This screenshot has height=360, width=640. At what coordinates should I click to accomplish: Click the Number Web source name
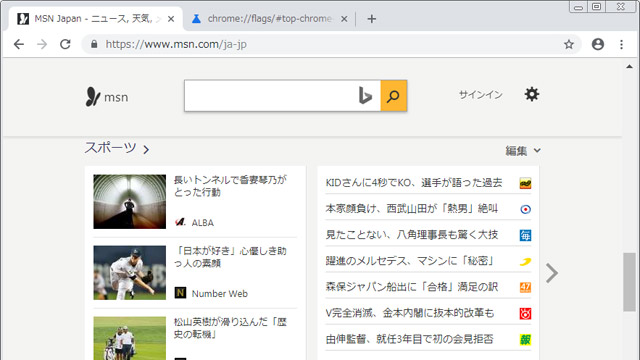point(220,293)
